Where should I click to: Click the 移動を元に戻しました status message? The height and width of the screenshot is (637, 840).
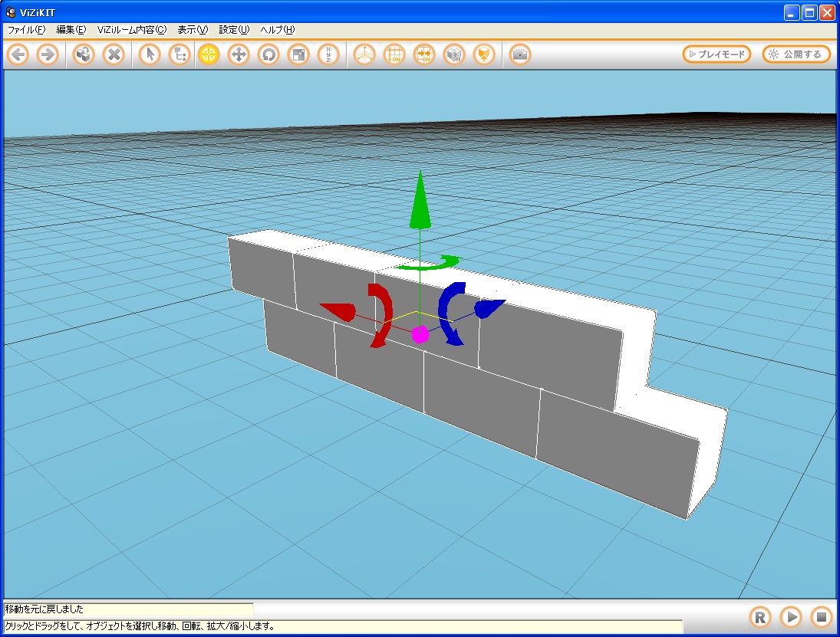tap(44, 609)
